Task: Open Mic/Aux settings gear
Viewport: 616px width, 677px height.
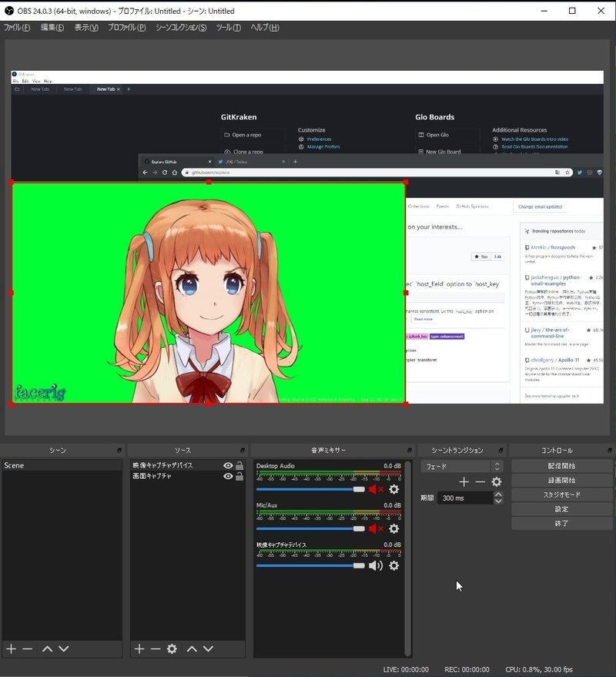Action: 393,528
